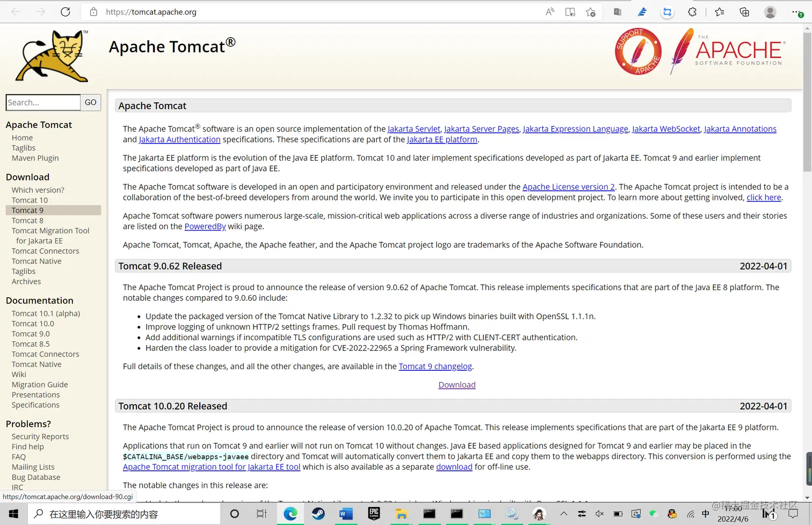812x525 pixels.
Task: Add this page to favorites
Action: pyautogui.click(x=591, y=12)
